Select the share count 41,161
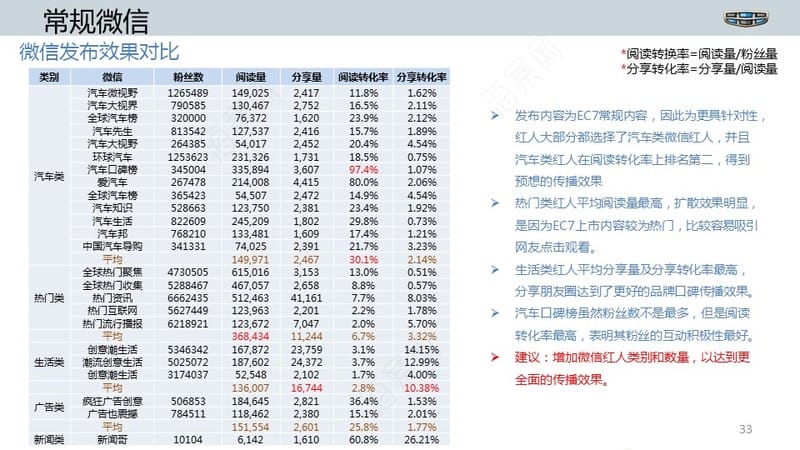This screenshot has width=800, height=450. coord(307,298)
